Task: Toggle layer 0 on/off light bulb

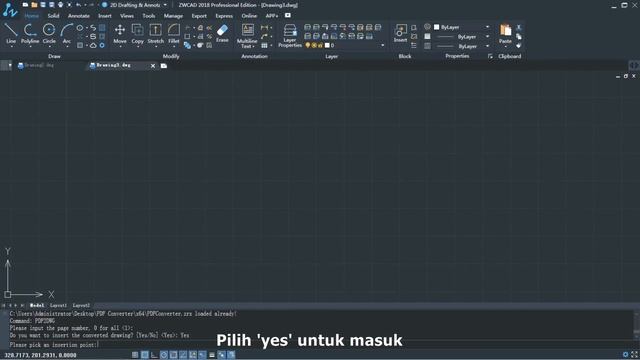Action: 308,45
